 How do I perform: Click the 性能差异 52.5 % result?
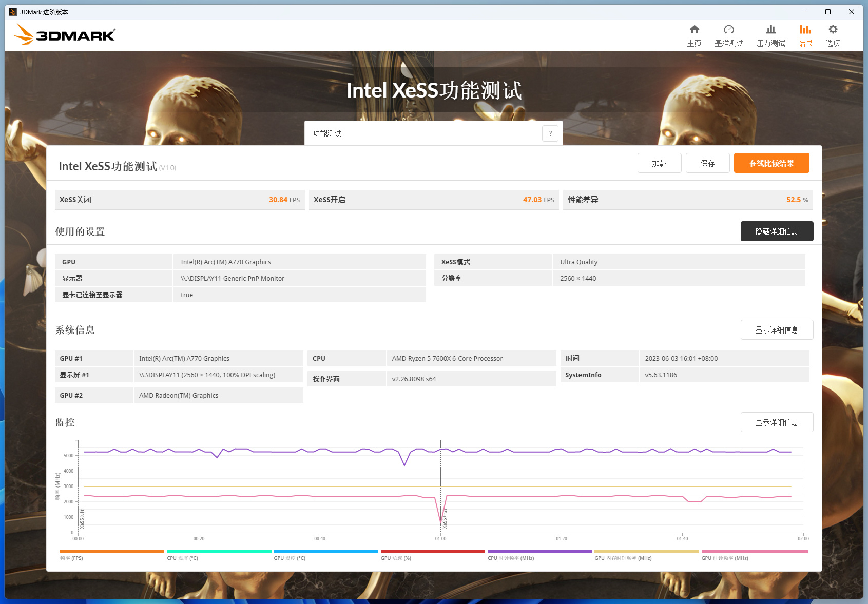tap(688, 200)
